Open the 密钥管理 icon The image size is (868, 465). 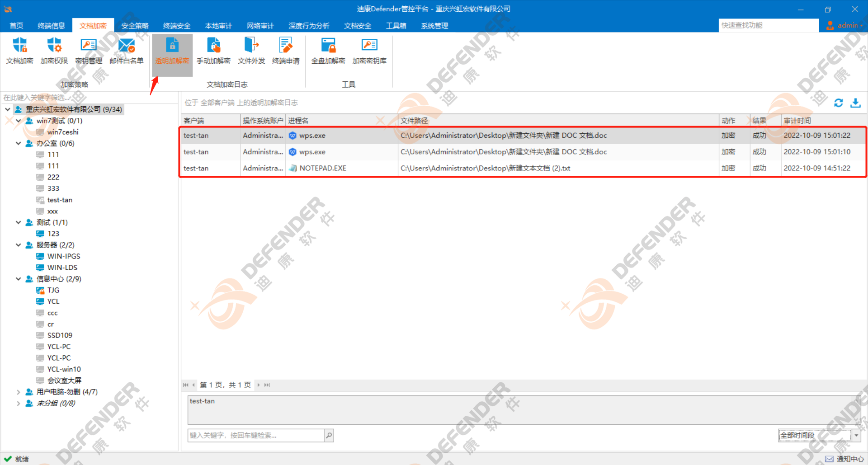click(89, 51)
